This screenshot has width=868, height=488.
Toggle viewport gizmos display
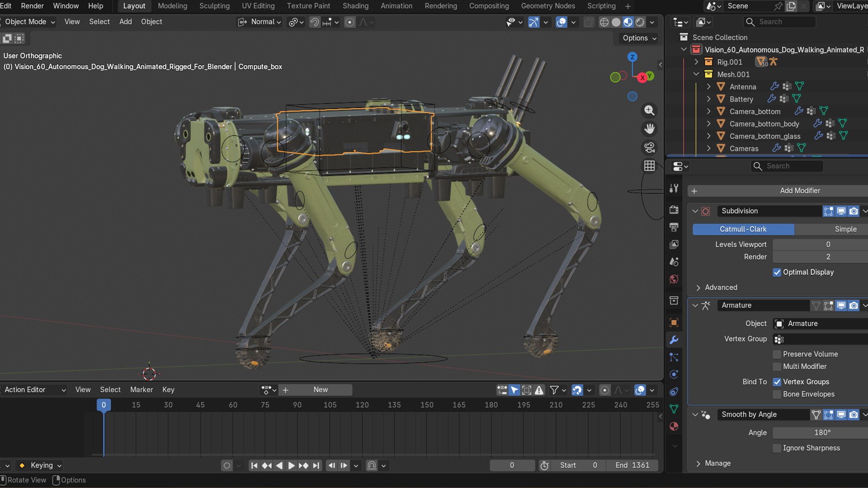(533, 22)
